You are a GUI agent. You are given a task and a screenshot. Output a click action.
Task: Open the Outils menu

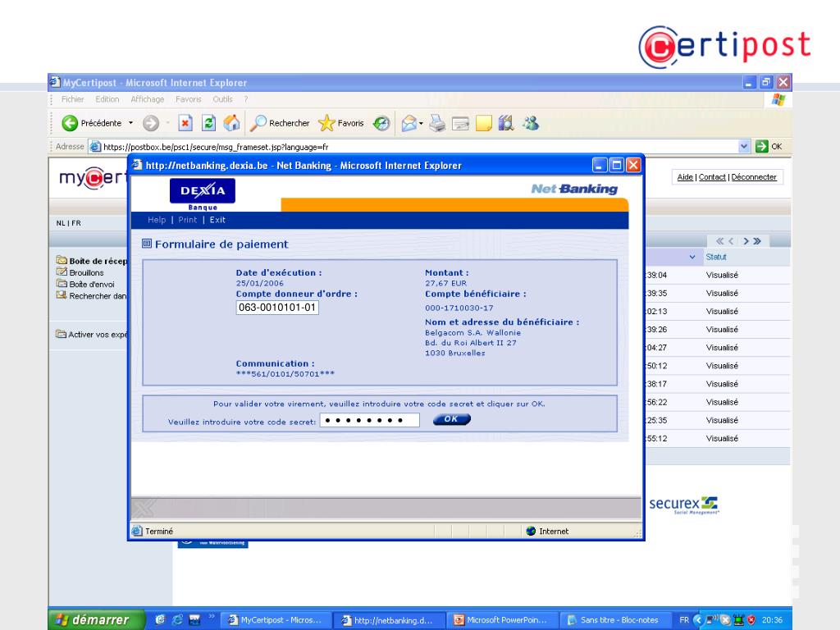pyautogui.click(x=222, y=99)
